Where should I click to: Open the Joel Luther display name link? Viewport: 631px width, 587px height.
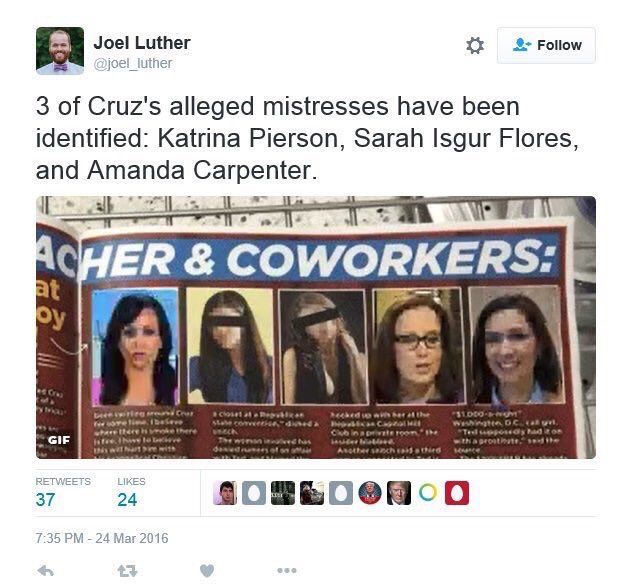(x=142, y=43)
